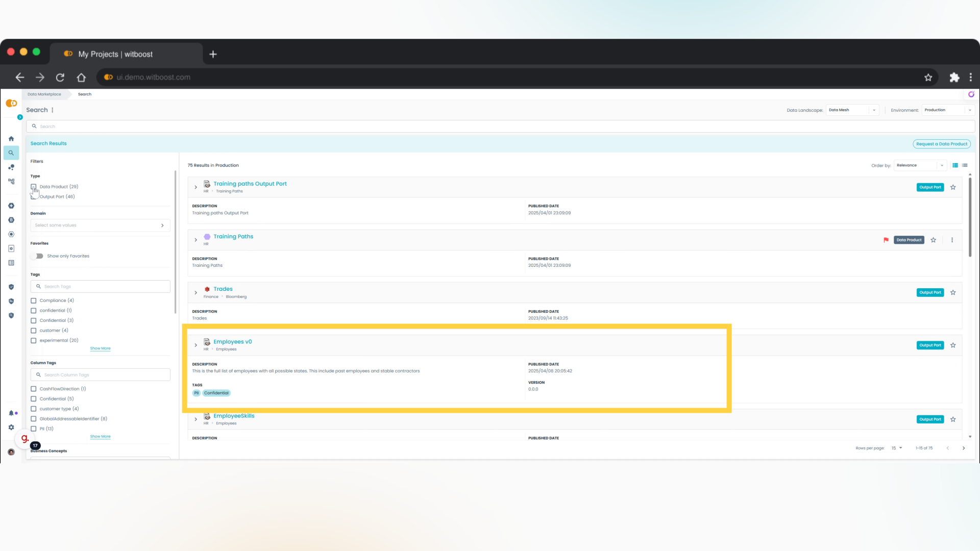Open the three-dot menu next to Search title

click(x=53, y=110)
